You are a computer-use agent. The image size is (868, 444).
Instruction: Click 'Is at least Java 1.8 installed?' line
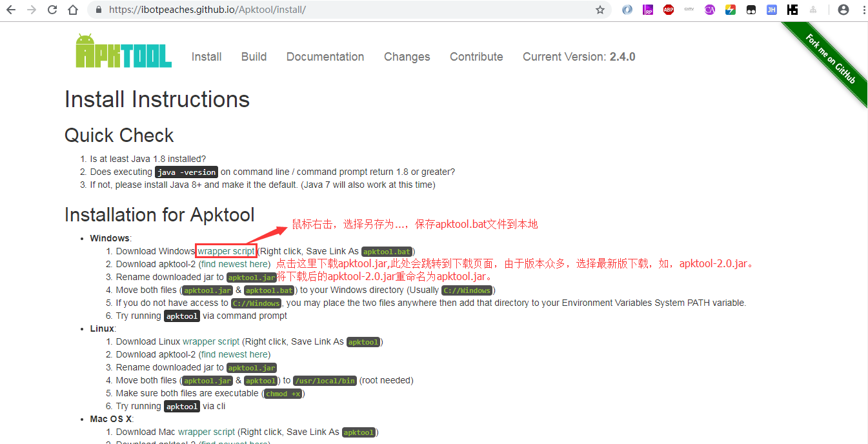pyautogui.click(x=148, y=159)
